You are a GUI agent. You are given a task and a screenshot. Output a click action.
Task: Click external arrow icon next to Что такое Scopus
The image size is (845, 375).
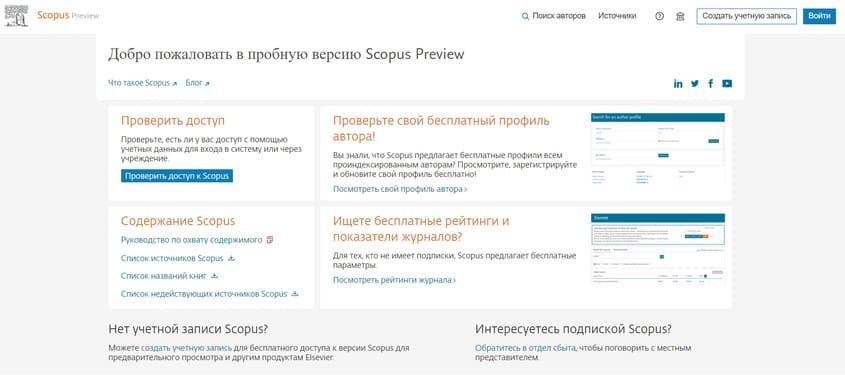[175, 84]
